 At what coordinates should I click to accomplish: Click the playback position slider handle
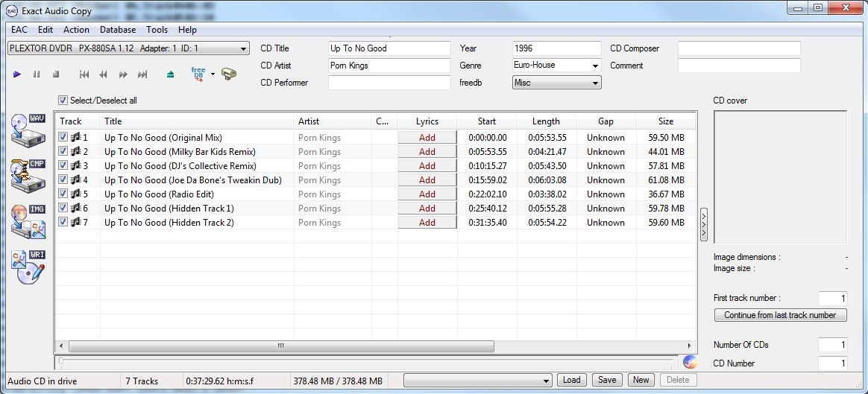coord(61,362)
